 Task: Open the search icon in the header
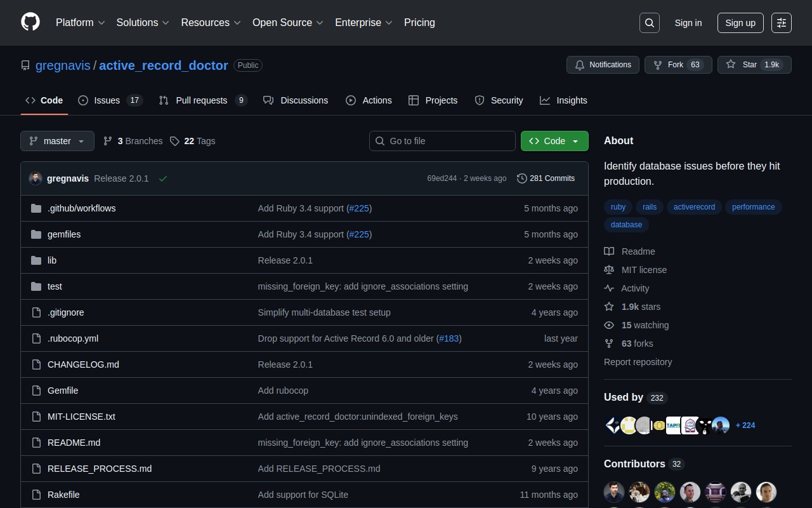click(649, 22)
